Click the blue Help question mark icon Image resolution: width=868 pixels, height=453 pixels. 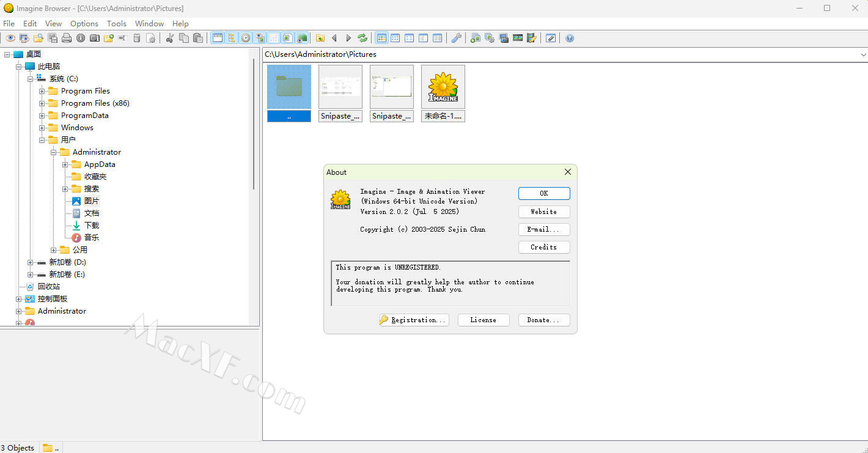click(x=570, y=38)
